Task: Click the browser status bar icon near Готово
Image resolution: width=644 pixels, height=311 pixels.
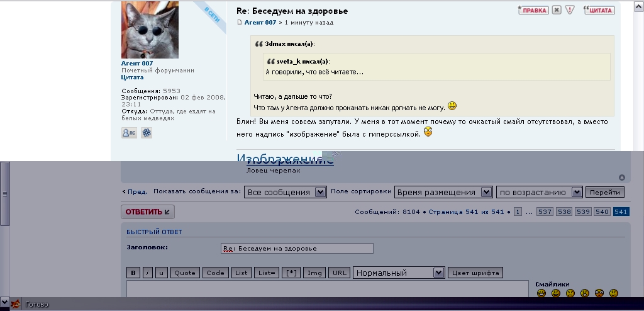Action: pyautogui.click(x=16, y=305)
